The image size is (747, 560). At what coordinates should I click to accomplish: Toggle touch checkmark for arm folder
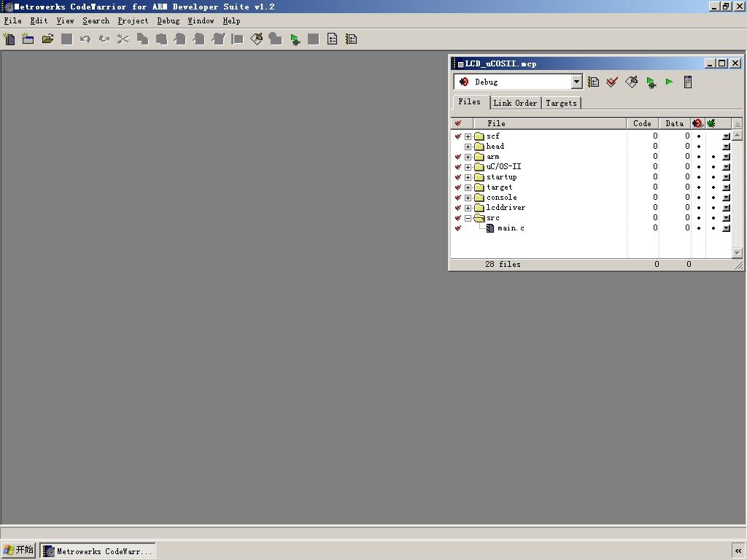458,157
